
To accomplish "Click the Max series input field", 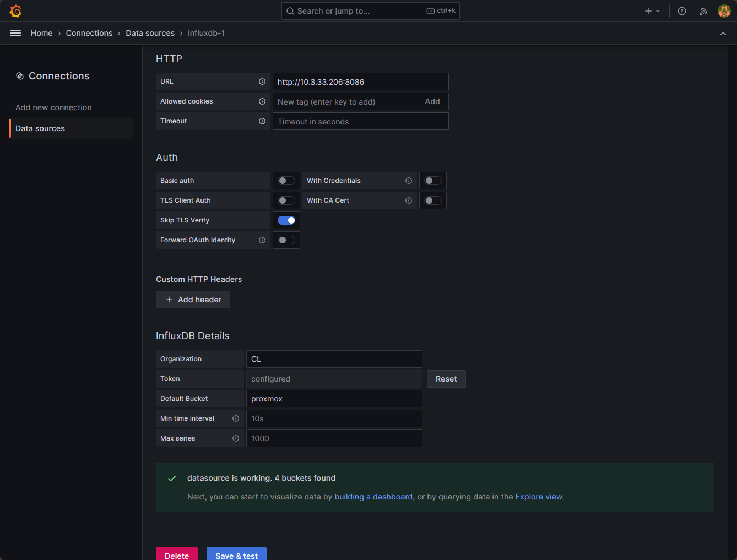I will (334, 438).
